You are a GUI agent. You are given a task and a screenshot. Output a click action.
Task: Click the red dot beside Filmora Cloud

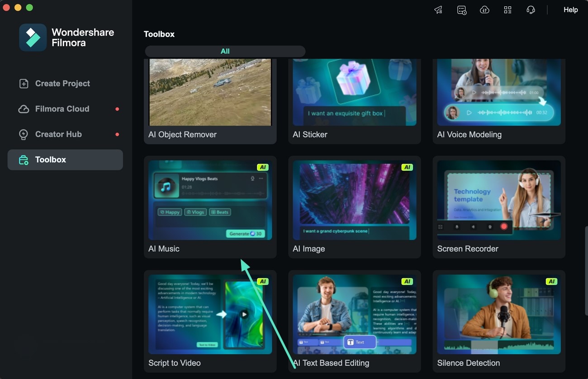(117, 109)
